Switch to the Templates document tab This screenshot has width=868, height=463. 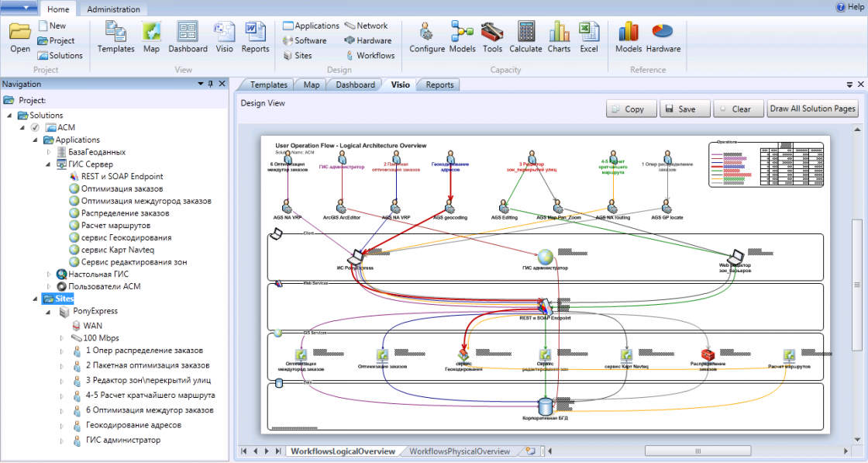[x=268, y=85]
